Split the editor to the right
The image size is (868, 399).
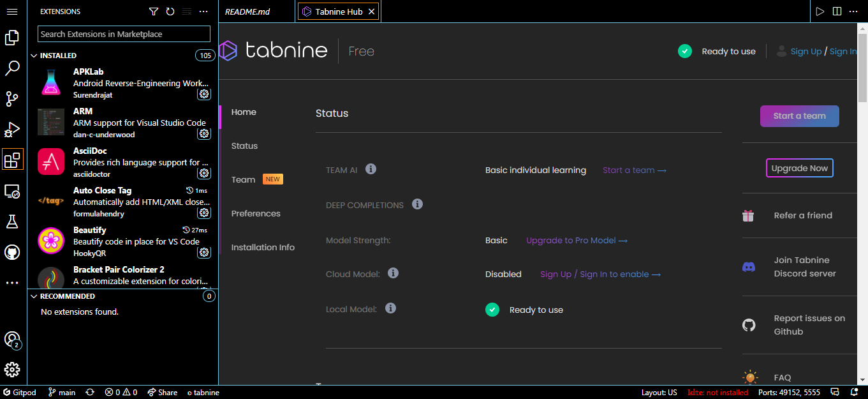[x=837, y=11]
